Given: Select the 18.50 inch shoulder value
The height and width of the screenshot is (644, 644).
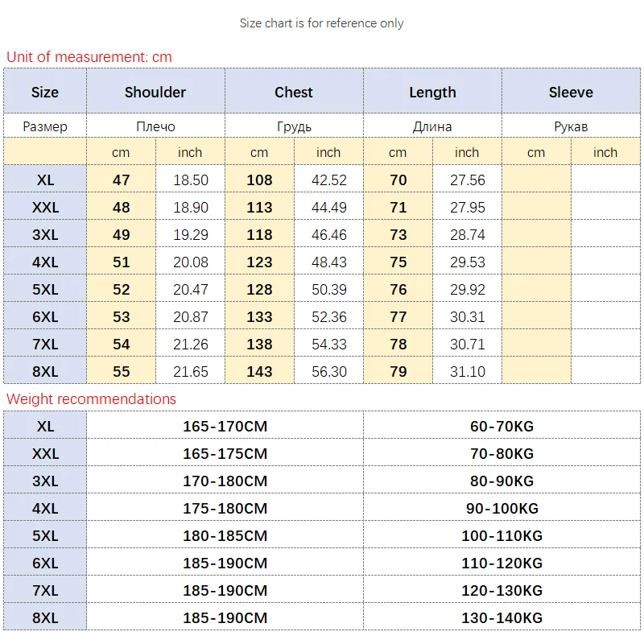Looking at the screenshot, I should coord(191,180).
